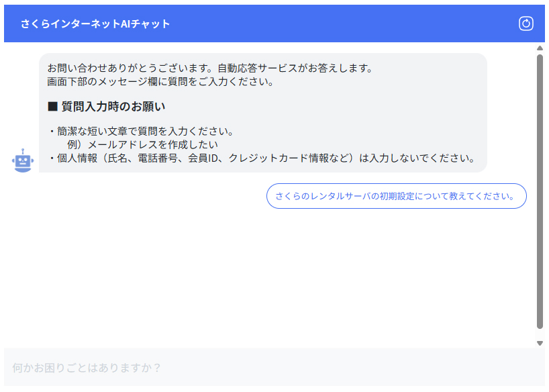Click the robot avatar icon
Screen dimensions: 549x392
[x=23, y=160]
